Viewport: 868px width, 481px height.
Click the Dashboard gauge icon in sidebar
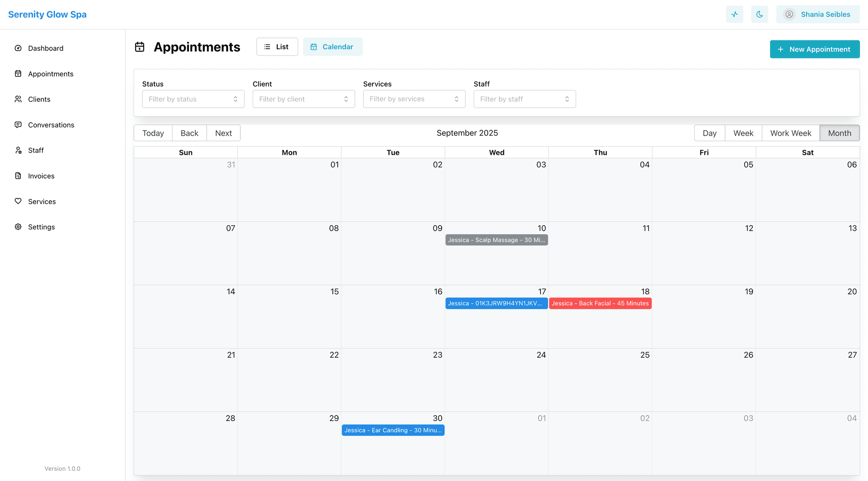[18, 48]
